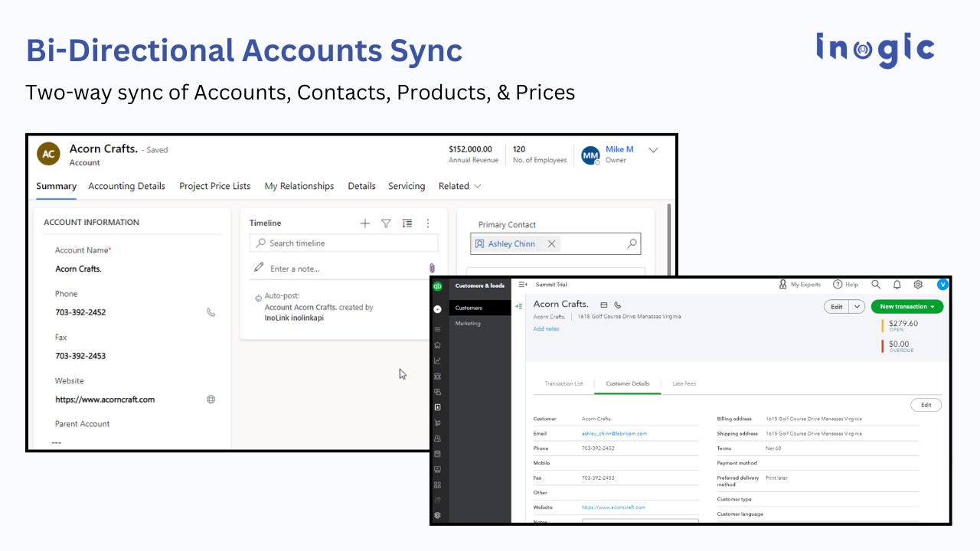
Task: Open the https://www.acorncraft.com link in QuickBooks
Action: 613,507
